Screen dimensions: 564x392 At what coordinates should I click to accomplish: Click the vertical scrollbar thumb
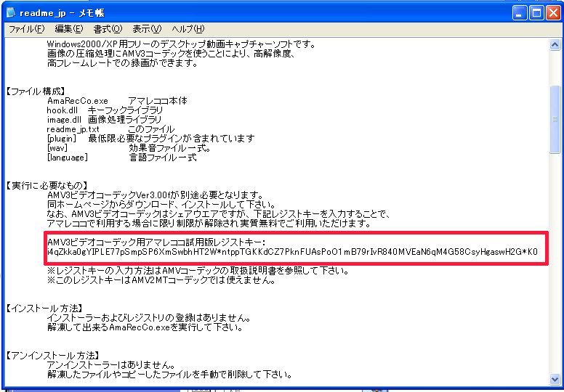click(555, 119)
